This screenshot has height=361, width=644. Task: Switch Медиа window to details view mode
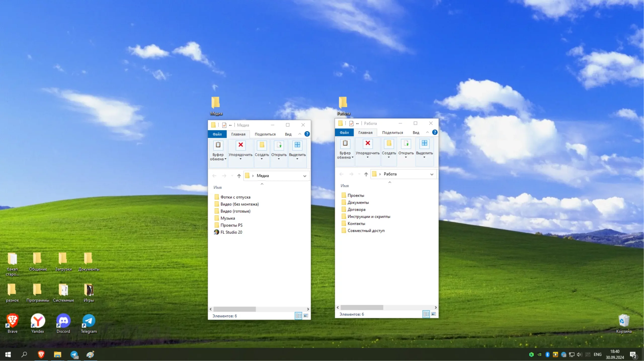(x=298, y=316)
